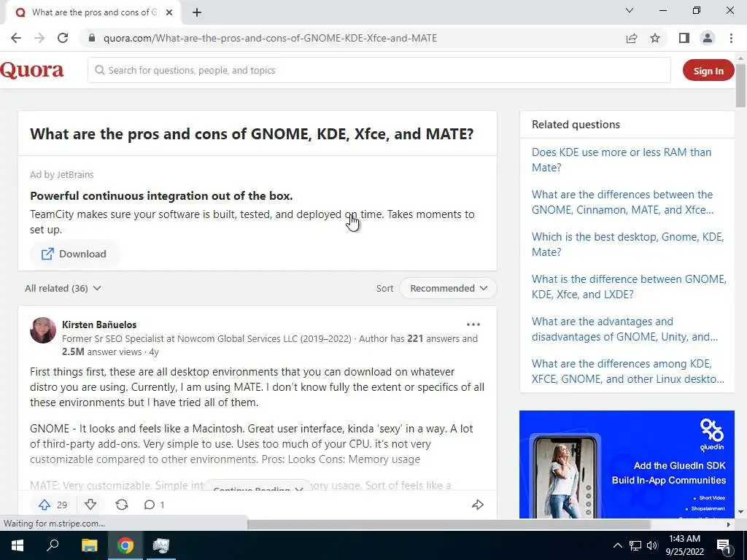Viewport: 747px width, 560px height.
Task: Open a new tab with plus button
Action: click(197, 12)
